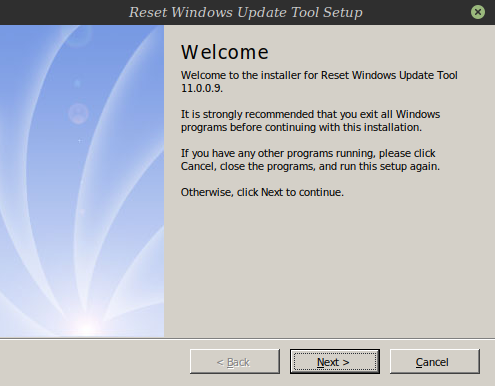This screenshot has height=386, width=495.
Task: Cancel the installer setup
Action: [x=435, y=362]
